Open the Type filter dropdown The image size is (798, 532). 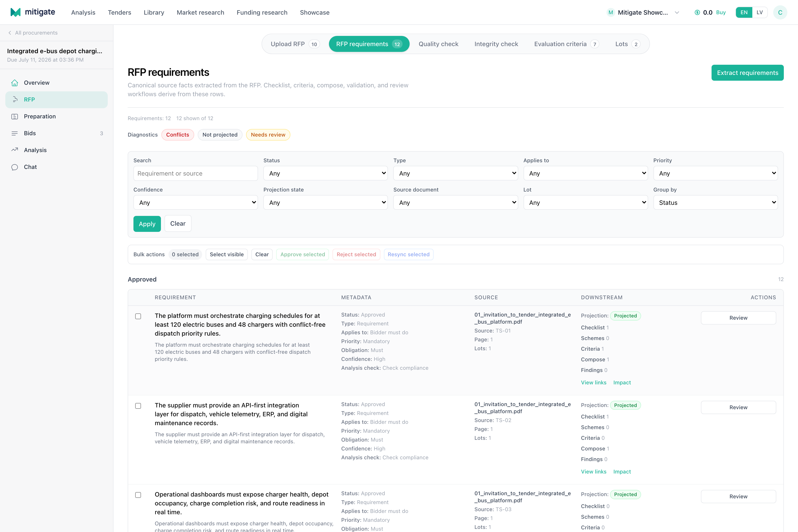(455, 173)
